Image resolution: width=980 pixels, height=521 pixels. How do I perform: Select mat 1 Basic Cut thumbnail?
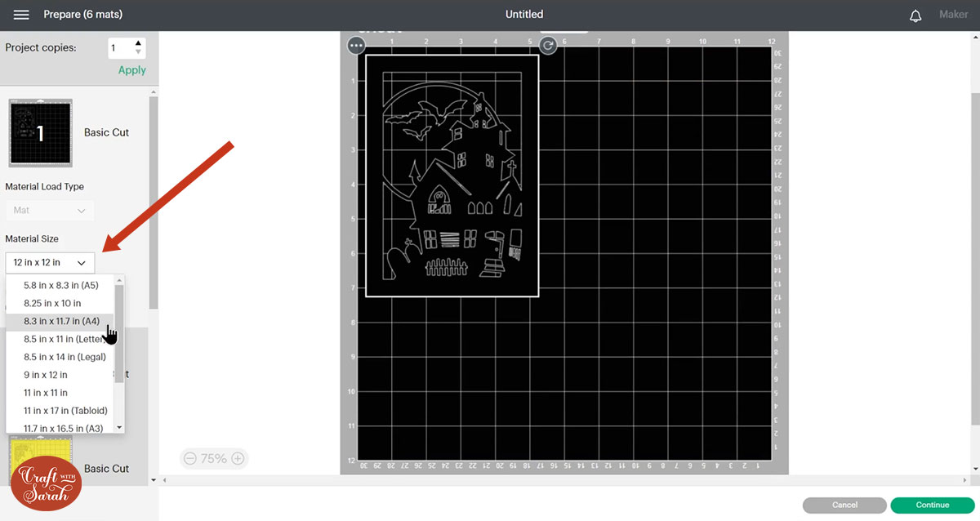click(x=40, y=132)
